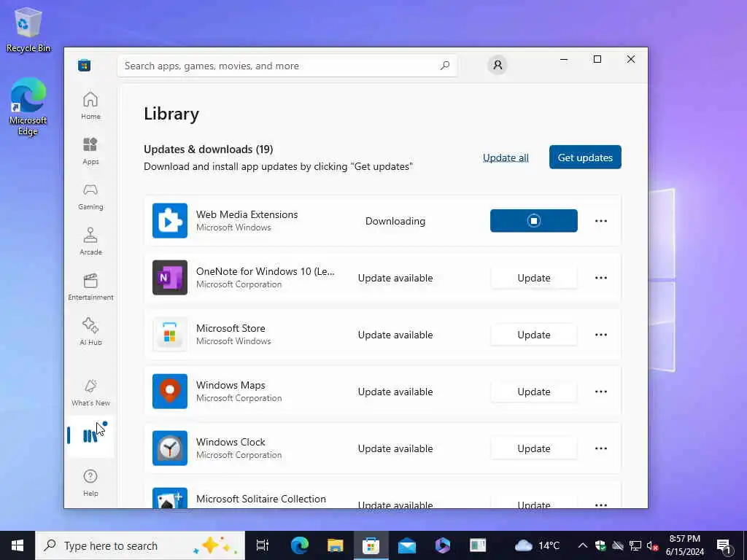Open the Help section
747x560 pixels.
(x=90, y=483)
